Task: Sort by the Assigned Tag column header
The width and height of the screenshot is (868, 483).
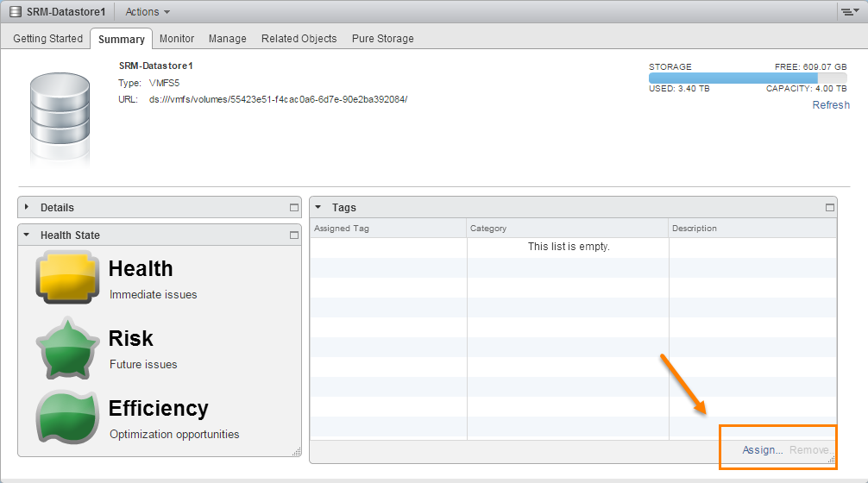Action: coord(388,228)
